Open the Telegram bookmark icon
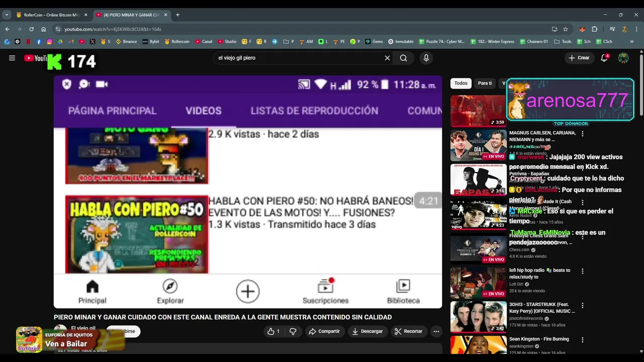This screenshot has width=644, height=362. point(275,41)
